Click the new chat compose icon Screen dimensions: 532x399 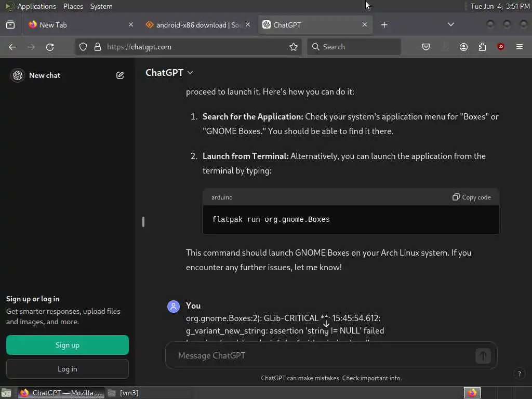click(120, 75)
